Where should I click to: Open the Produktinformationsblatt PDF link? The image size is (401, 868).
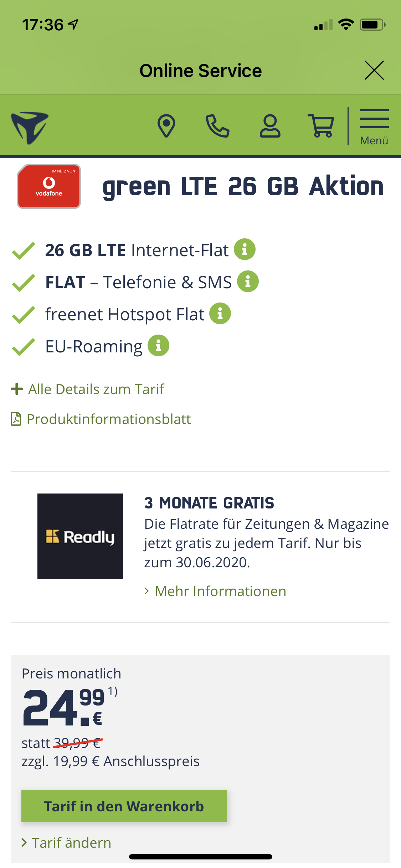click(x=101, y=419)
